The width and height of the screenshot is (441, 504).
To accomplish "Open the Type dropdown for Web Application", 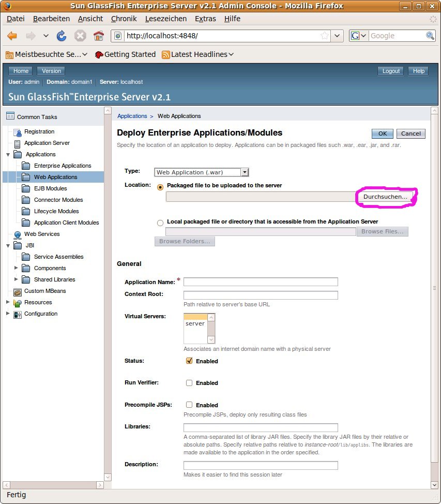I will click(x=202, y=172).
